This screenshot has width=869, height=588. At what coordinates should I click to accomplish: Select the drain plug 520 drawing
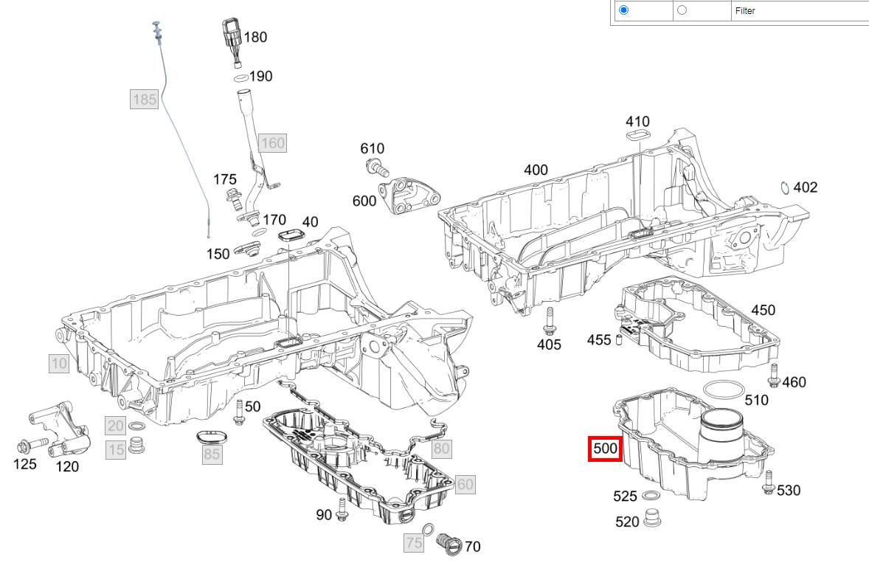(x=652, y=517)
